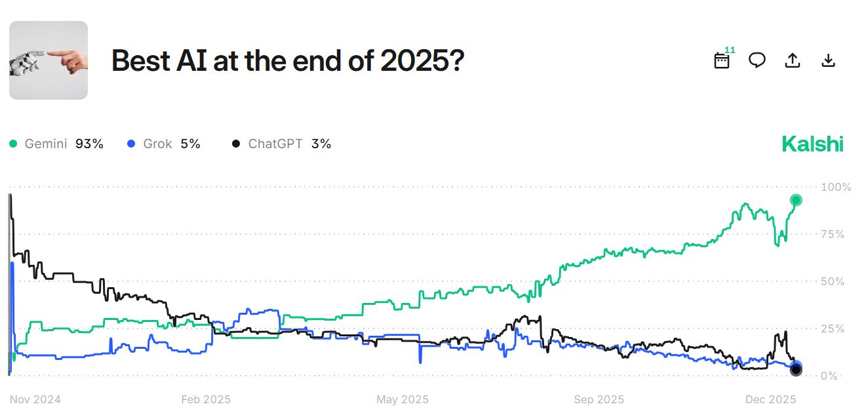Click the black ChatGPT endpoint marker on the chart
This screenshot has height=417, width=868.
796,369
